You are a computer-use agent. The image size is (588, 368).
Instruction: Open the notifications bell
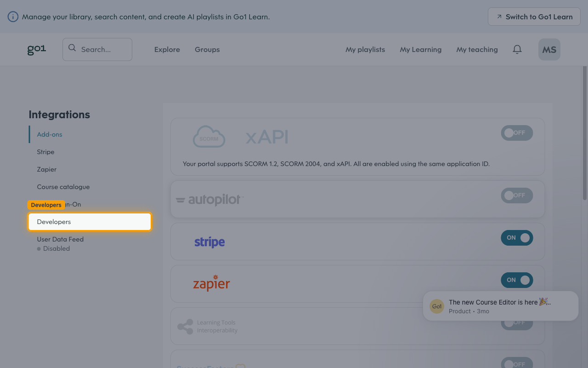pos(517,49)
